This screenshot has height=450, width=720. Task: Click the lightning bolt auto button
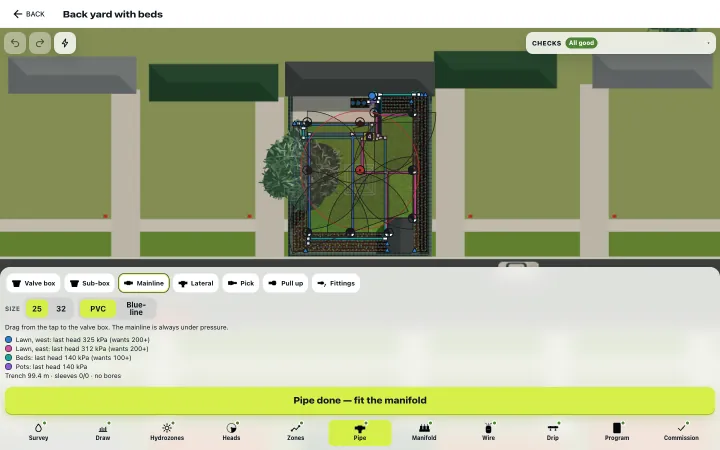pyautogui.click(x=65, y=43)
